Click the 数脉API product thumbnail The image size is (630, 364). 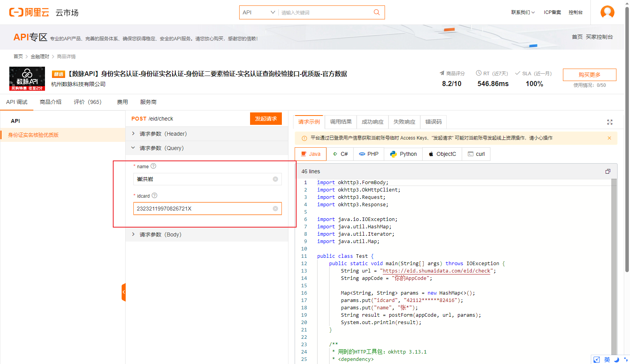coord(27,79)
